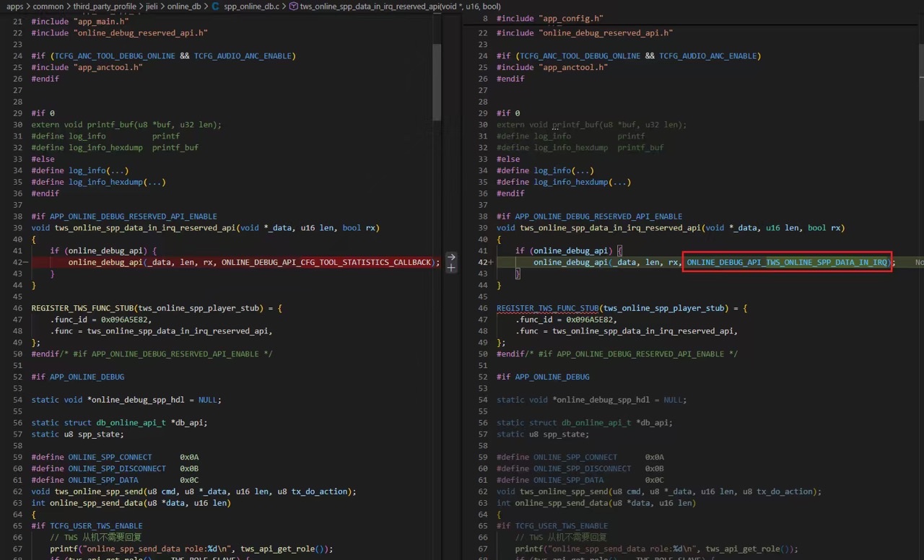Click #include "app_anctool.h" in left pane
This screenshot has height=560, width=924.
[x=87, y=67]
